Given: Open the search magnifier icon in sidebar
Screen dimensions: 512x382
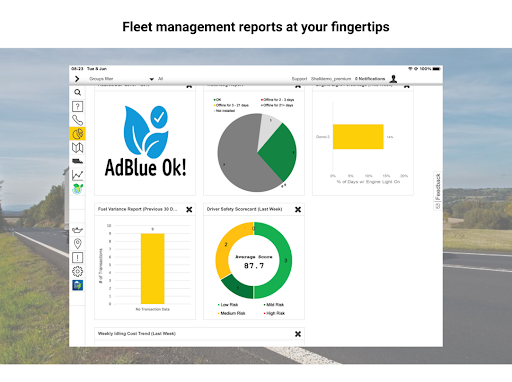Looking at the screenshot, I should 77,92.
